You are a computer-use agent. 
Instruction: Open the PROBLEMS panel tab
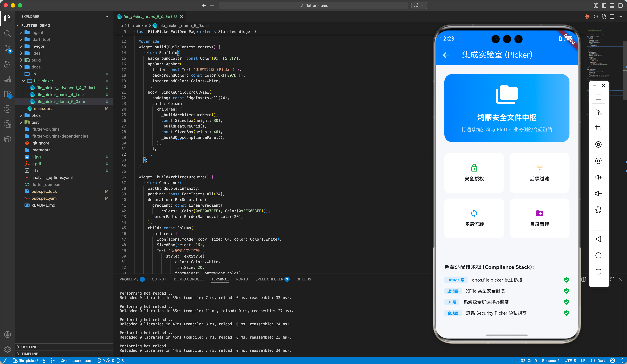coord(129,279)
